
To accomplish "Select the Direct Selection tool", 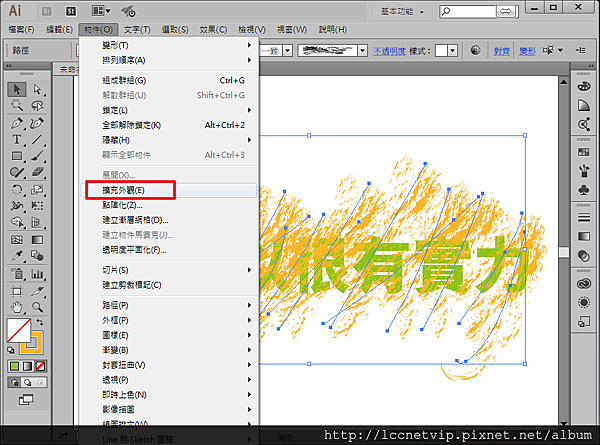I will [x=37, y=90].
